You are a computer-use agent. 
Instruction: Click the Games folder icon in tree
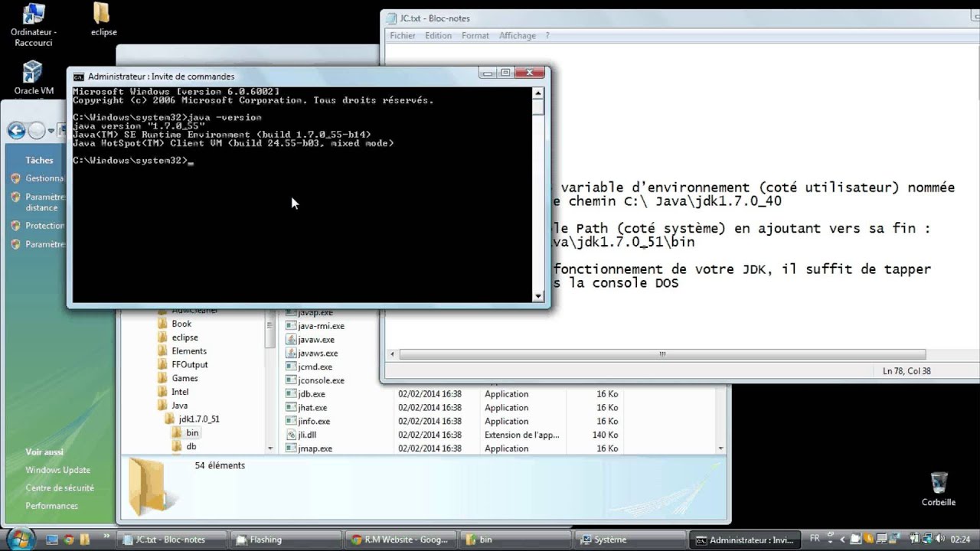[162, 378]
